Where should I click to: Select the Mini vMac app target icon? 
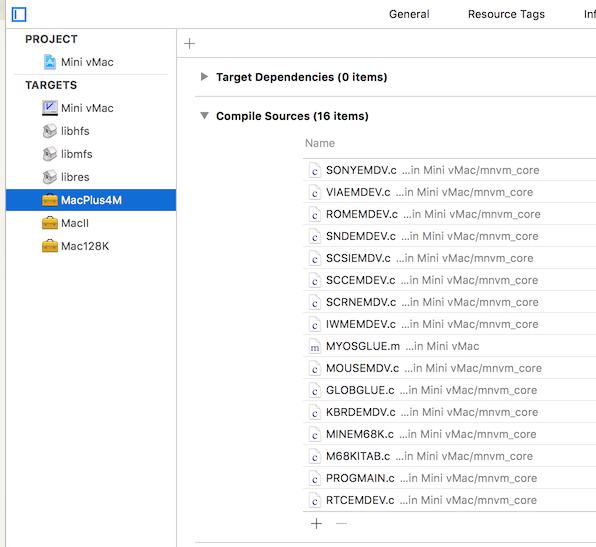pos(50,108)
